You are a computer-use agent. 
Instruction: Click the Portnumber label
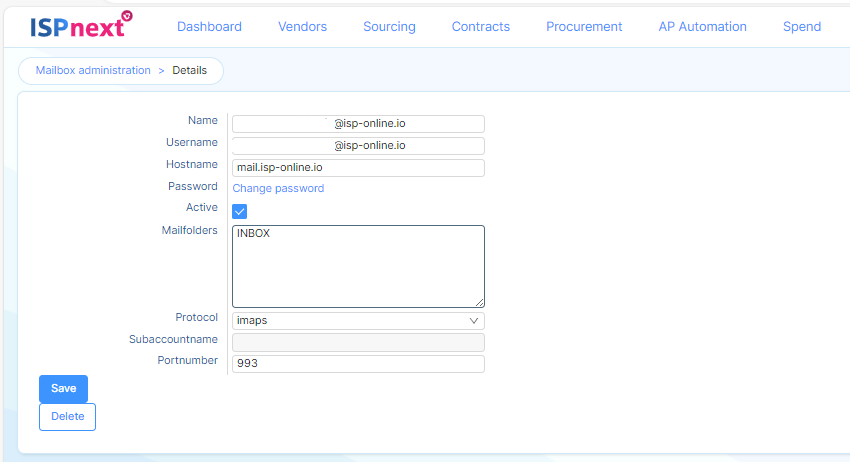pyautogui.click(x=188, y=360)
